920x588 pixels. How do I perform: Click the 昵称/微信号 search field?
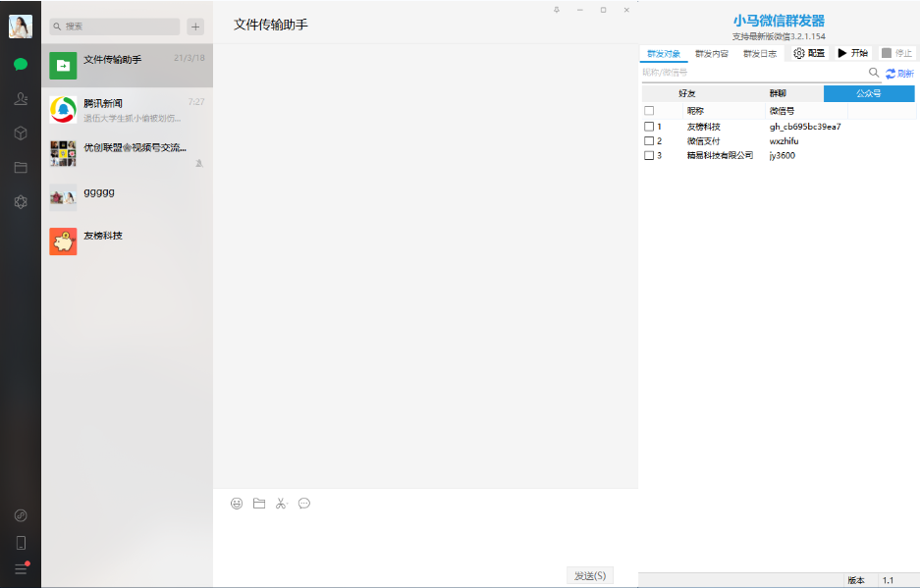tap(751, 73)
